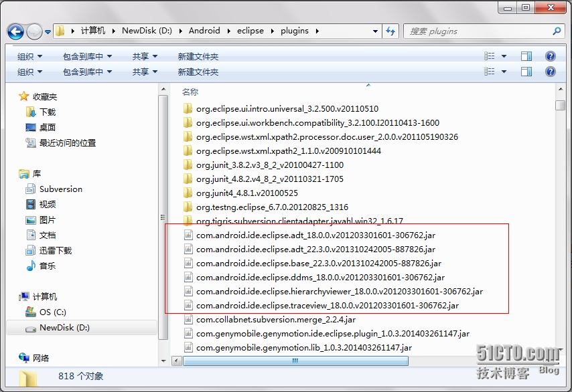The height and width of the screenshot is (392, 572).
Task: Select xpath2.processor.doc.user_2.0.0 folder
Action: click(327, 136)
